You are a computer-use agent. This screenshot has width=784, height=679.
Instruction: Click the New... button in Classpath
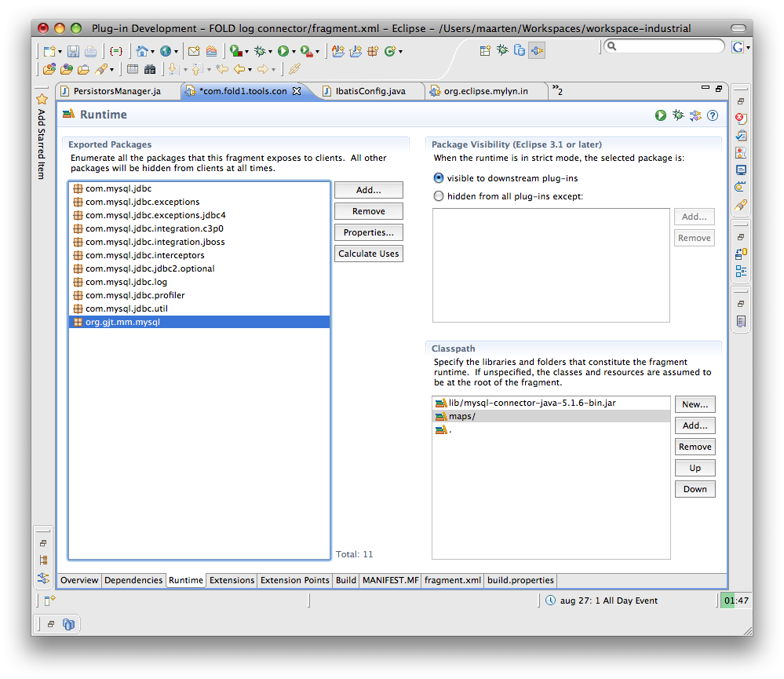pos(695,404)
